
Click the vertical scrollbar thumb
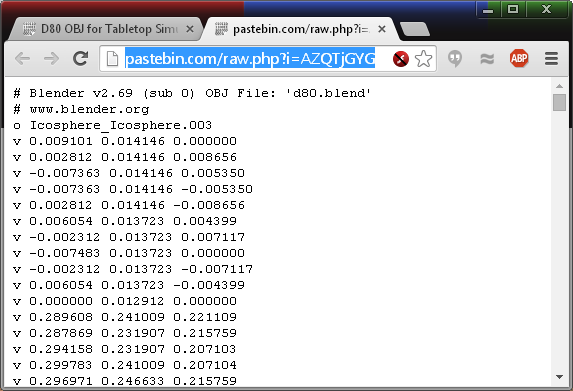(x=559, y=102)
